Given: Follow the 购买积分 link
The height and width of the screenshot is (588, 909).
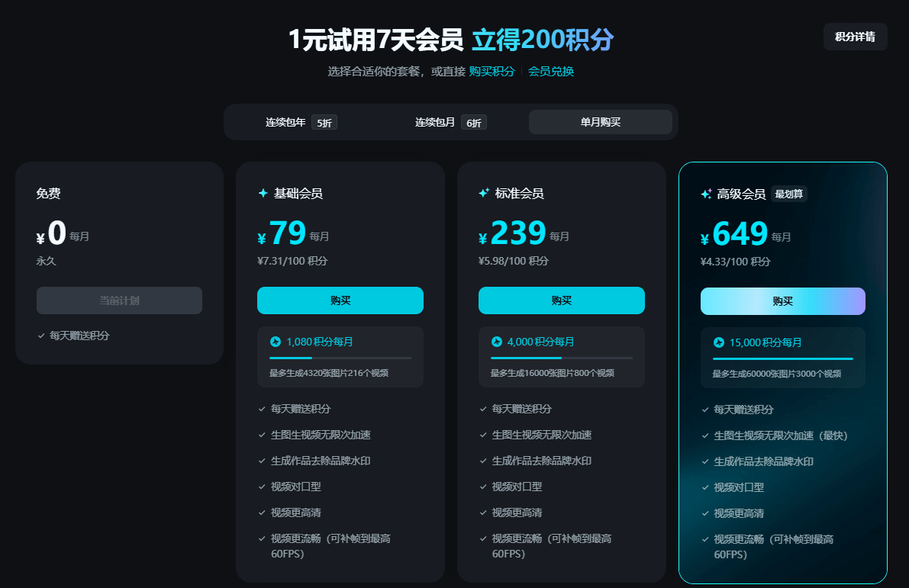Looking at the screenshot, I should (492, 71).
